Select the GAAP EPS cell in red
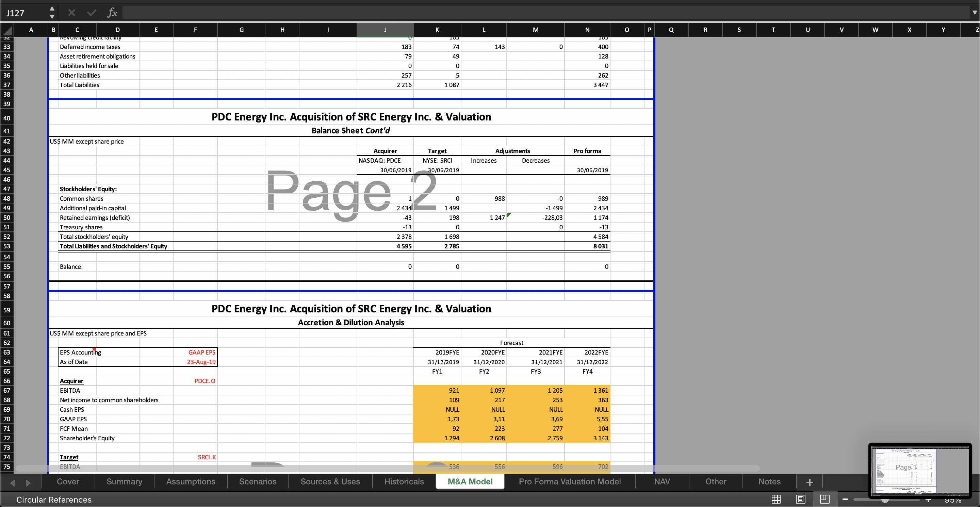 pyautogui.click(x=195, y=352)
